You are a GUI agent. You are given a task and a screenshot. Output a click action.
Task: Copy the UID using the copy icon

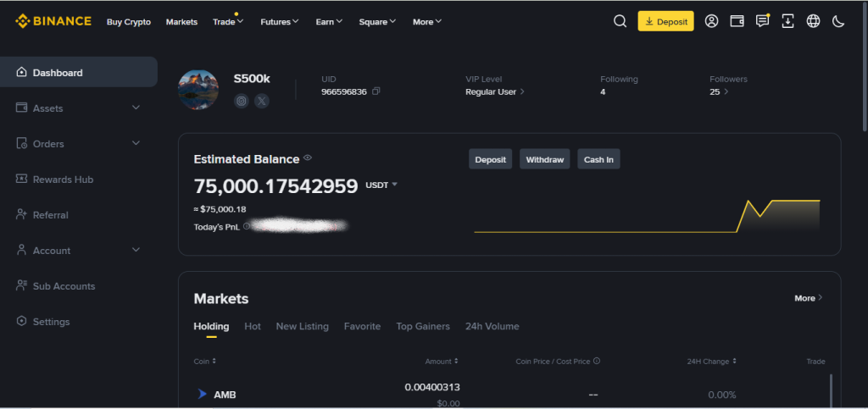click(376, 91)
